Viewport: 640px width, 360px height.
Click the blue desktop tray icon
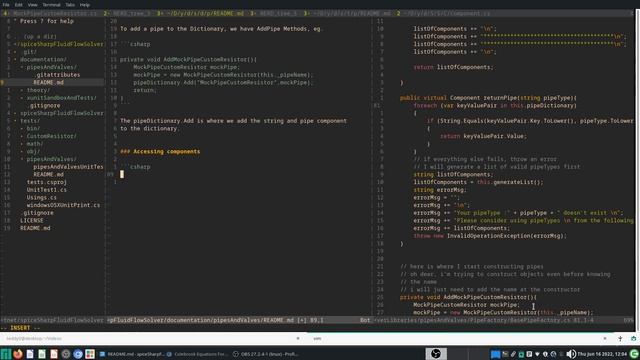point(496,354)
